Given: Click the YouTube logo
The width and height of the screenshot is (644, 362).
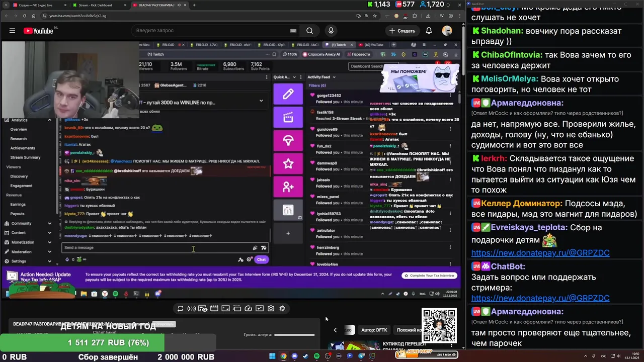Looking at the screenshot, I should coord(38,31).
